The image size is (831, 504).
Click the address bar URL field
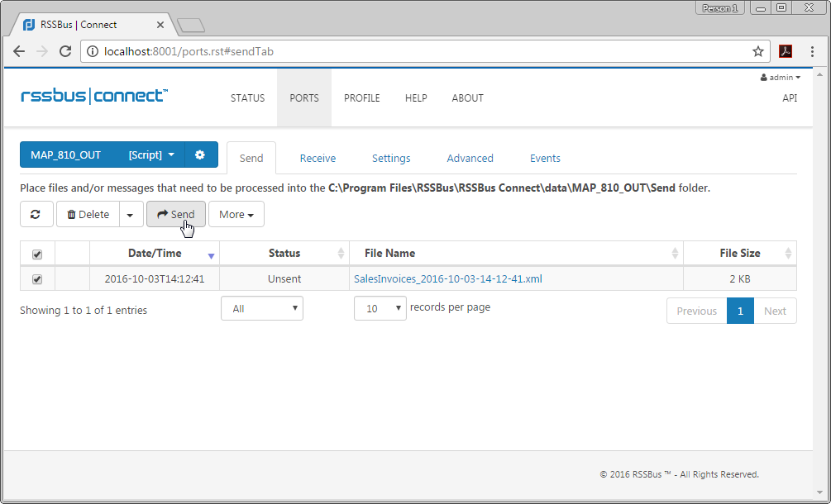pos(424,51)
